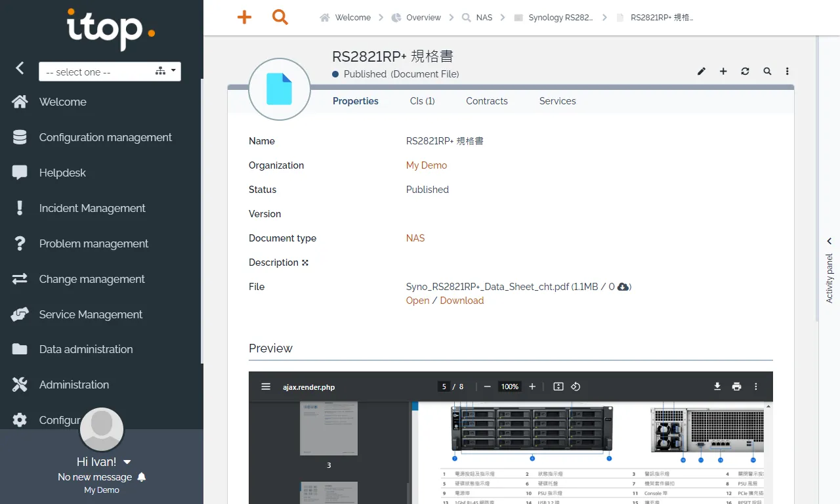The width and height of the screenshot is (840, 504).
Task: Click the Syno_RS2821RP+_Data_Sheet_cht.pdf file name
Action: (x=488, y=287)
